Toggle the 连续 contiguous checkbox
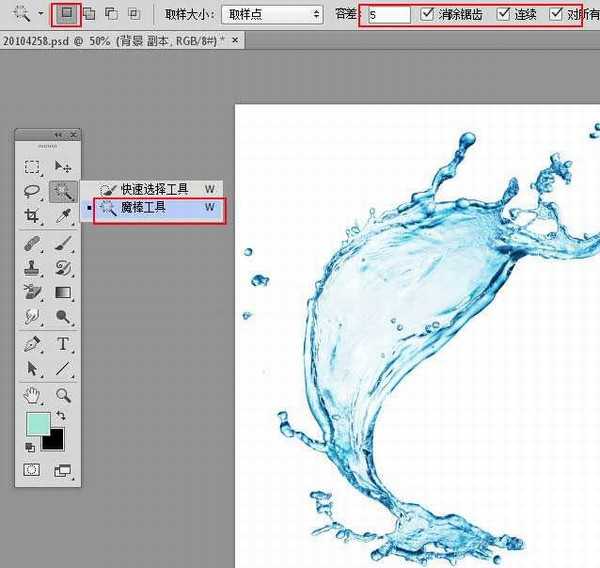The image size is (600, 568). click(x=504, y=15)
